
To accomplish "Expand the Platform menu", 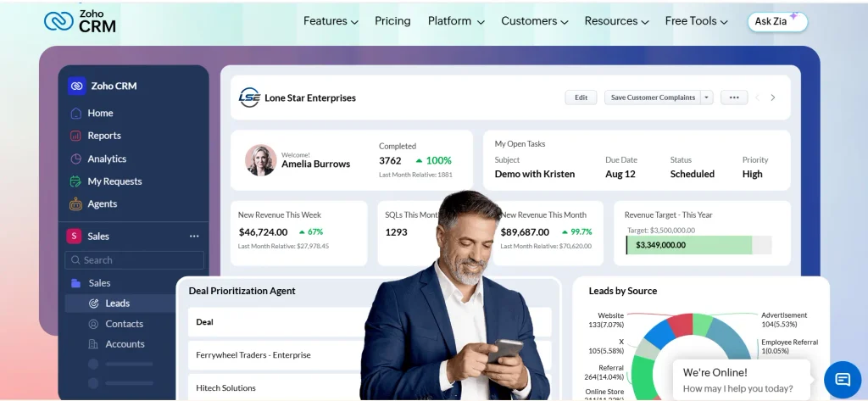I will [x=455, y=21].
